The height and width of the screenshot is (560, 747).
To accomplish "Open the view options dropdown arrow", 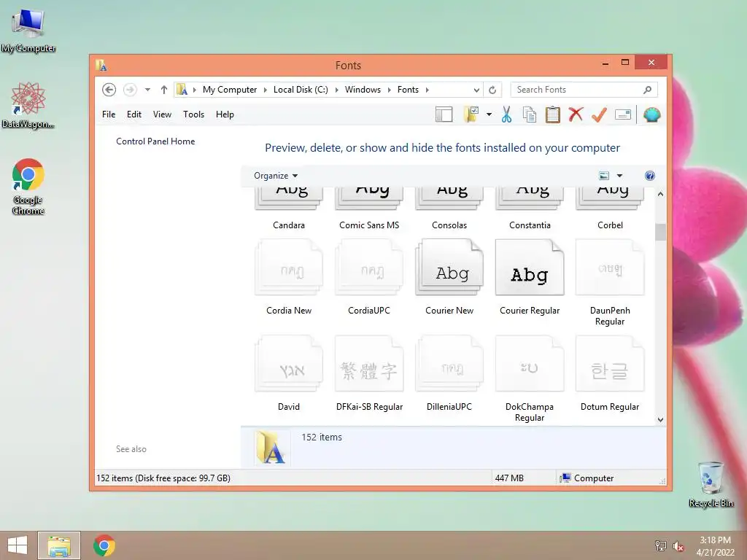I will coord(620,176).
